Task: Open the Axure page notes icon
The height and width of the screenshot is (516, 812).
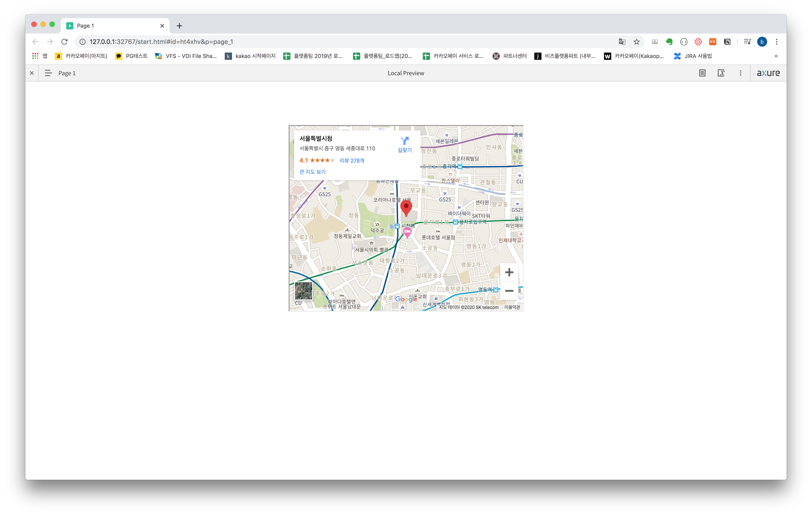Action: coord(702,73)
